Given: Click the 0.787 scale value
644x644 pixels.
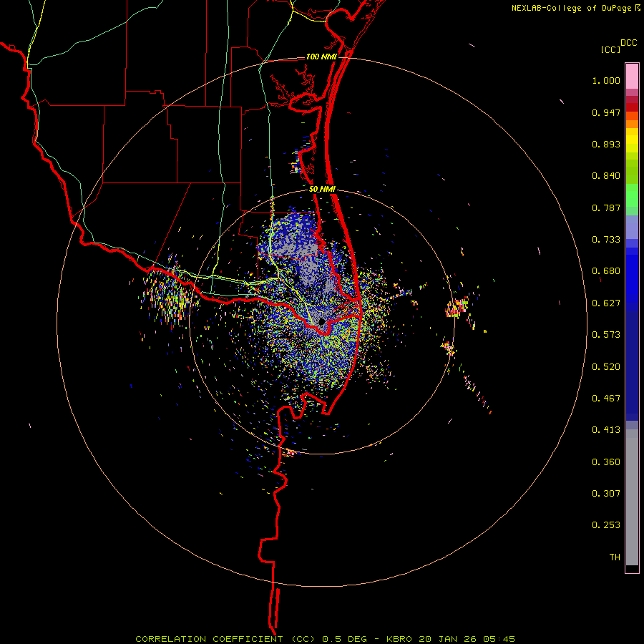Looking at the screenshot, I should [x=606, y=208].
